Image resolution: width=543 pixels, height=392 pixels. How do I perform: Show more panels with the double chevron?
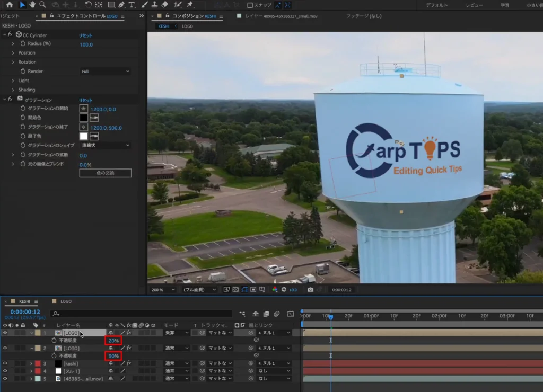[x=141, y=16]
